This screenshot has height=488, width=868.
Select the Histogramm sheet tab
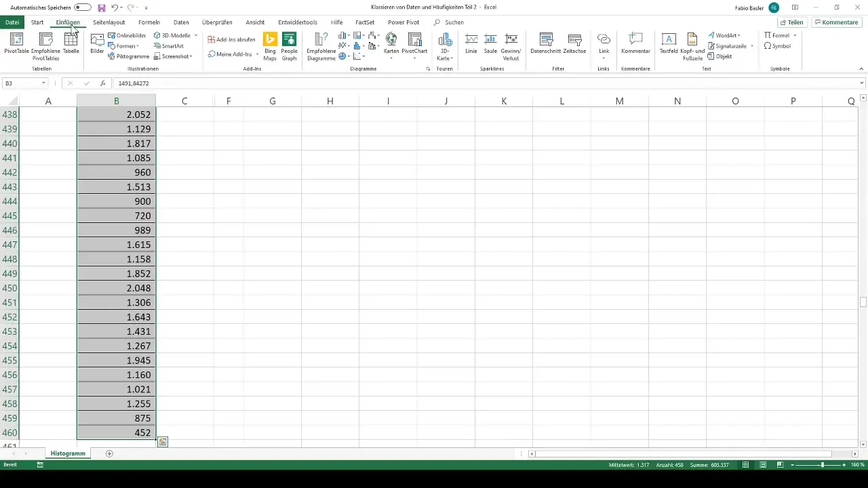pyautogui.click(x=68, y=453)
